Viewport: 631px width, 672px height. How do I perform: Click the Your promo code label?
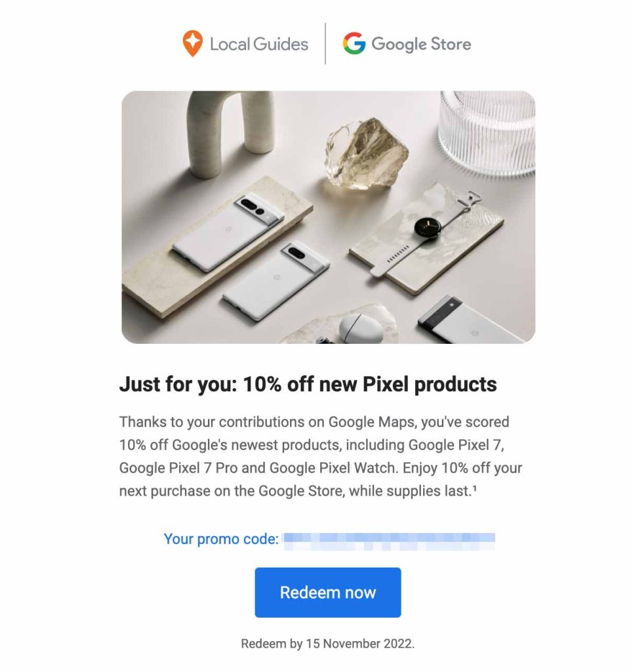click(x=221, y=539)
